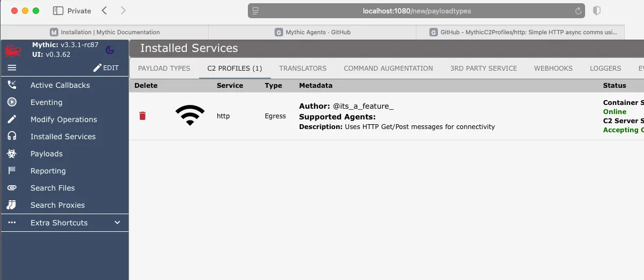Toggle the Safari sidebar button

[x=58, y=11]
